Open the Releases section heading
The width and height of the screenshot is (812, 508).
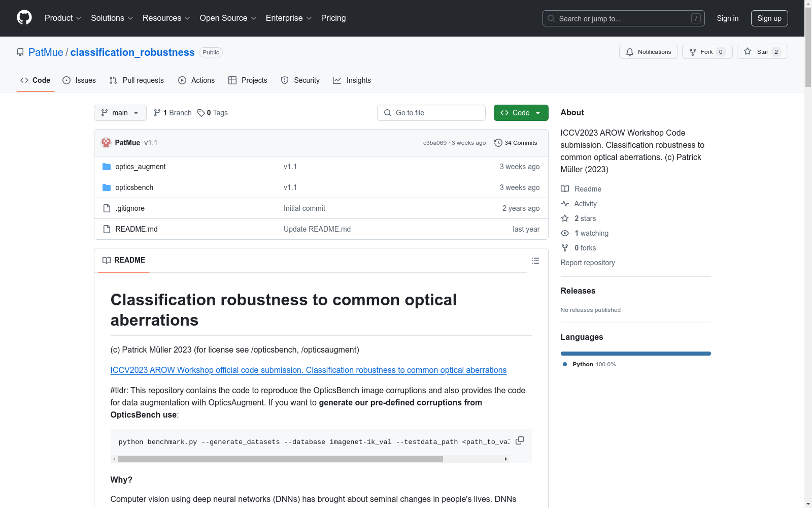pos(578,291)
